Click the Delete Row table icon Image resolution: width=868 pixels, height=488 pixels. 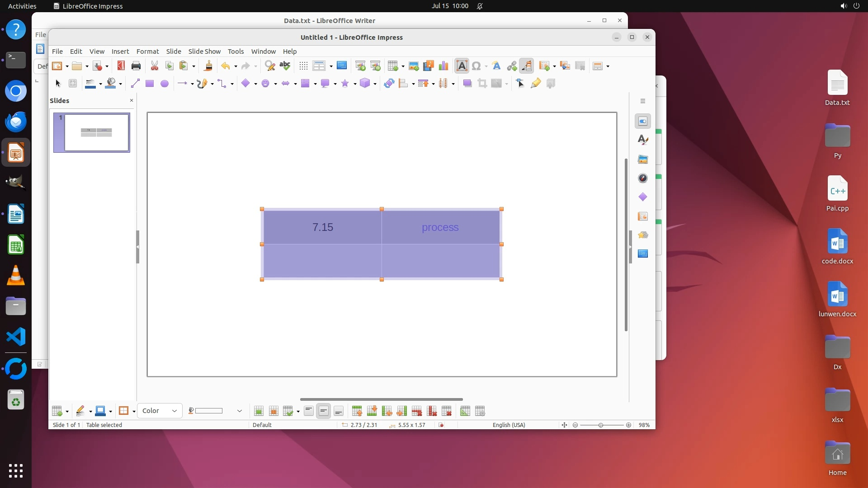coord(417,411)
